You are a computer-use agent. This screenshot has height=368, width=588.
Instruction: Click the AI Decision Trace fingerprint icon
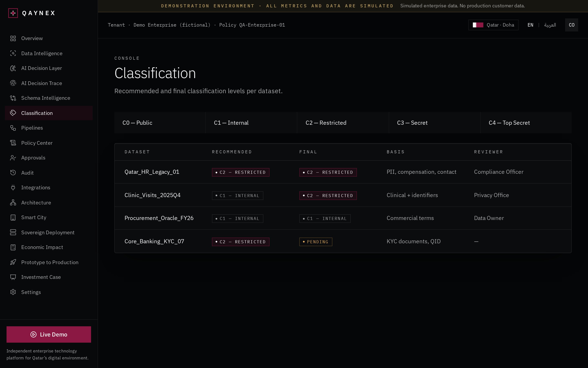click(13, 83)
